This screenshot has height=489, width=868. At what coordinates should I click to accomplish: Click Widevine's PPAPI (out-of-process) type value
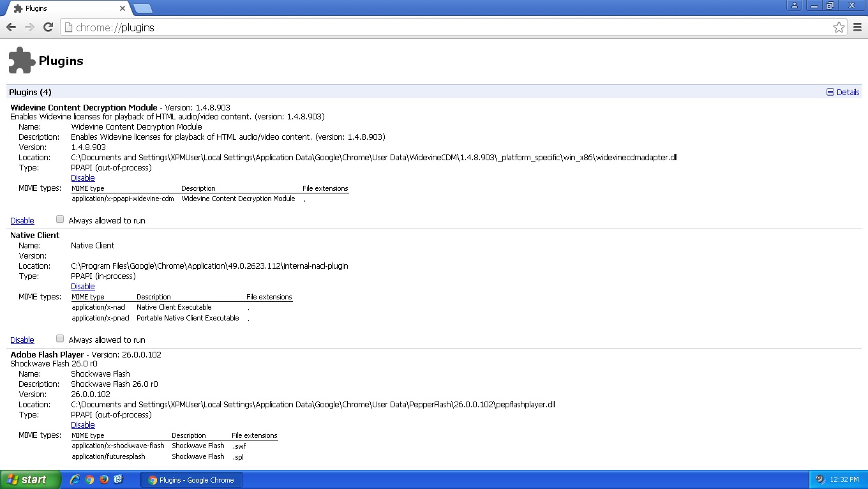111,168
